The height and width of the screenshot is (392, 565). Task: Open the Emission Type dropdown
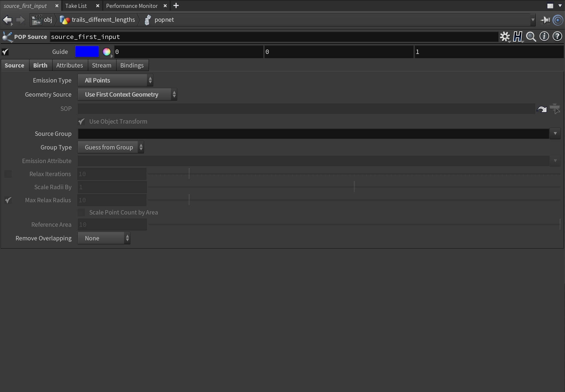[115, 80]
